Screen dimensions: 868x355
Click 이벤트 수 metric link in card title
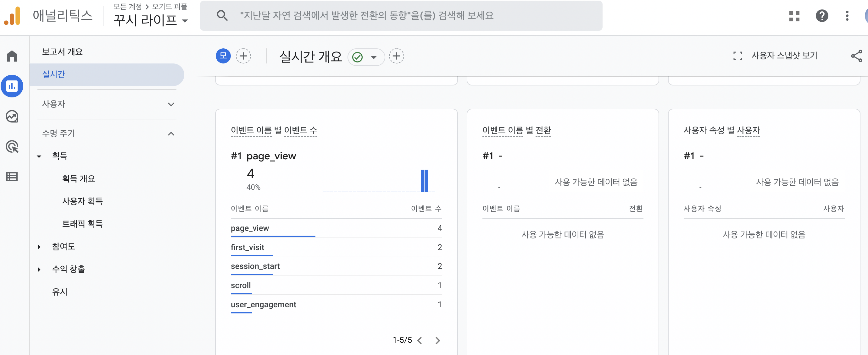click(x=301, y=130)
